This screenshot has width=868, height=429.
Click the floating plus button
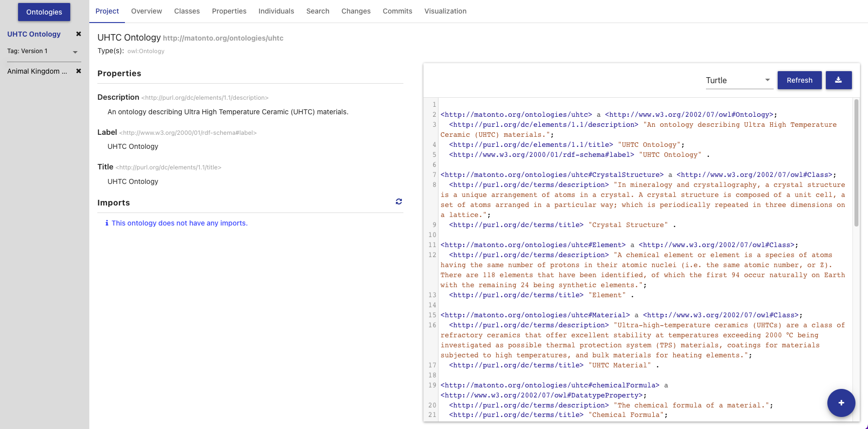(841, 402)
